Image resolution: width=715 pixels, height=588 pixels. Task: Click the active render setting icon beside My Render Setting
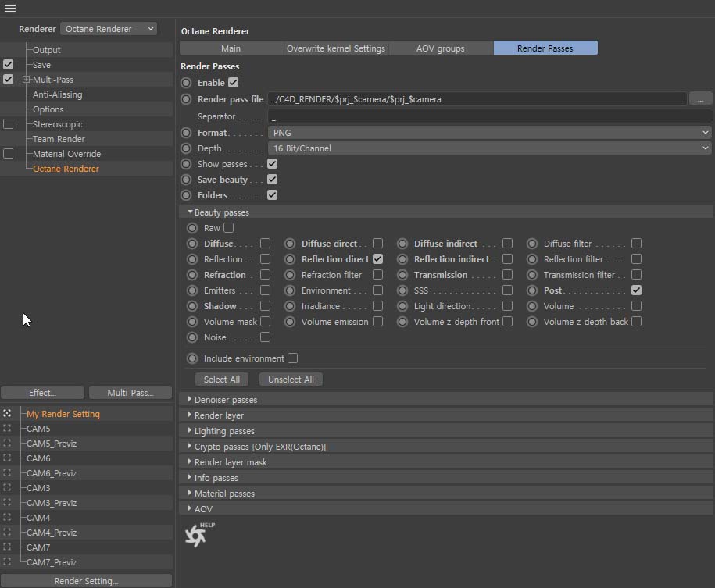click(7, 413)
